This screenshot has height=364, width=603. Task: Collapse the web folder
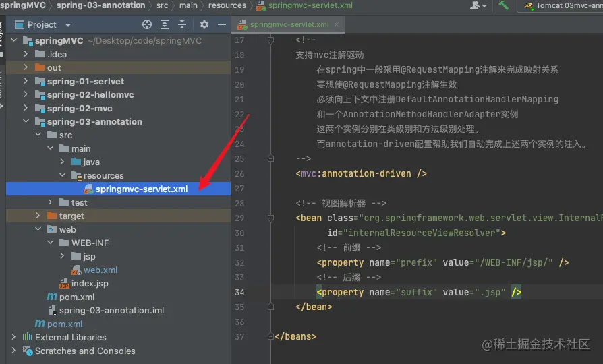coord(38,229)
